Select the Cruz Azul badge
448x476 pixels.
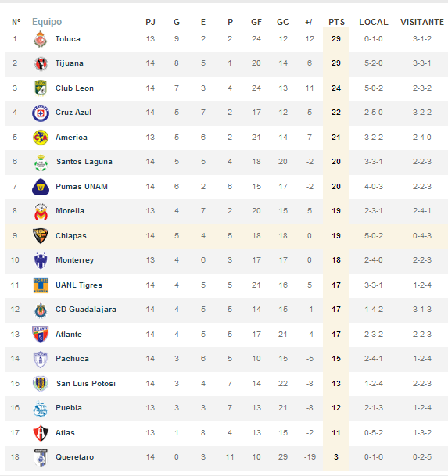[x=41, y=113]
